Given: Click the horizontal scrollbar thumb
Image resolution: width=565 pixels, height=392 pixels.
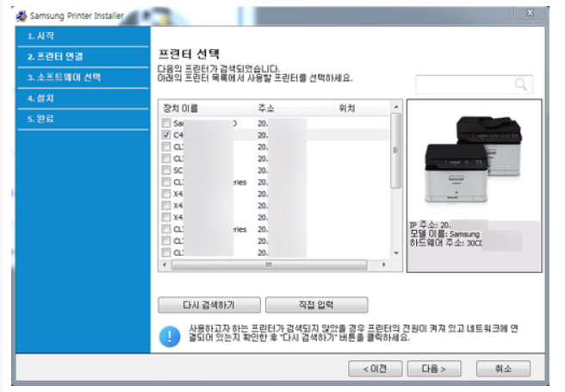Looking at the screenshot, I should [270, 264].
